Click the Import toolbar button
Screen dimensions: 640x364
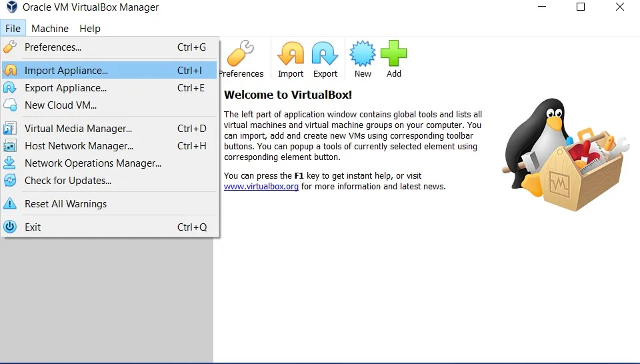tap(291, 59)
